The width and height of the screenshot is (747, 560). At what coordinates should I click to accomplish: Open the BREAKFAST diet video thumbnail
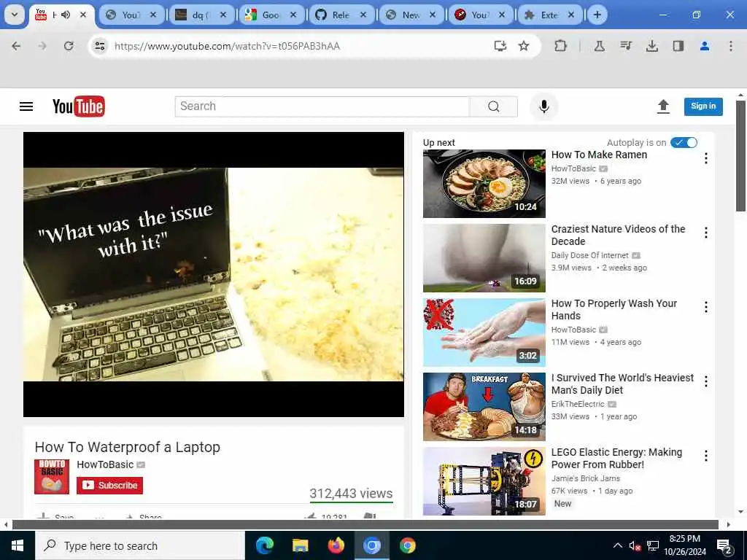(484, 407)
